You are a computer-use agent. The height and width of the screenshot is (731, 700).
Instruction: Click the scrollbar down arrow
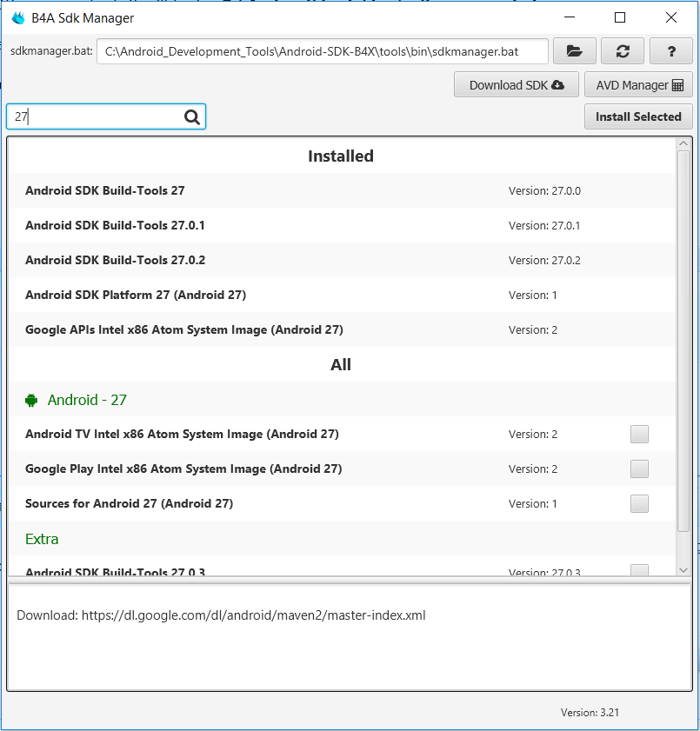point(683,569)
